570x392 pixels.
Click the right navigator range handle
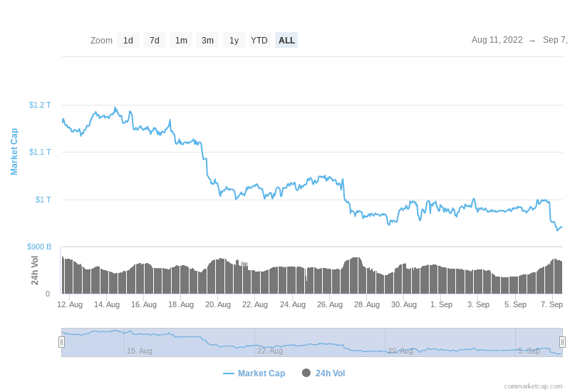point(562,342)
